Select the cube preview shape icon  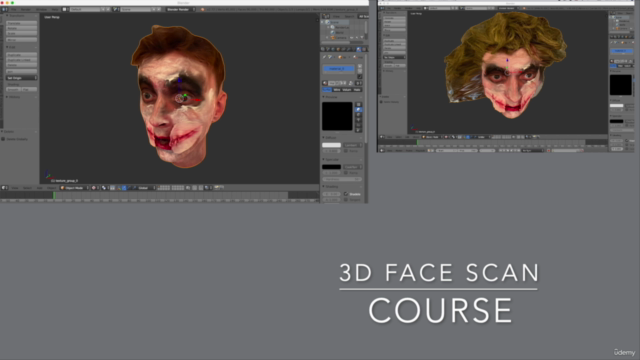click(358, 115)
